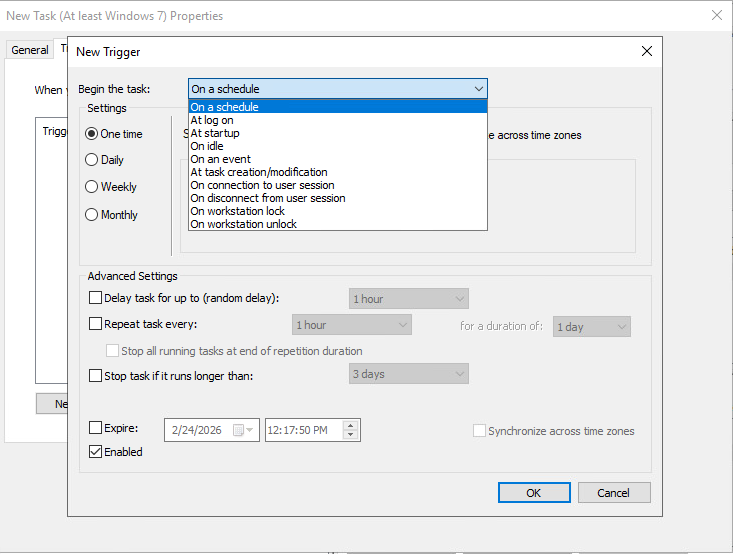The image size is (733, 554).
Task: Cancel the New Trigger dialog
Action: 614,493
